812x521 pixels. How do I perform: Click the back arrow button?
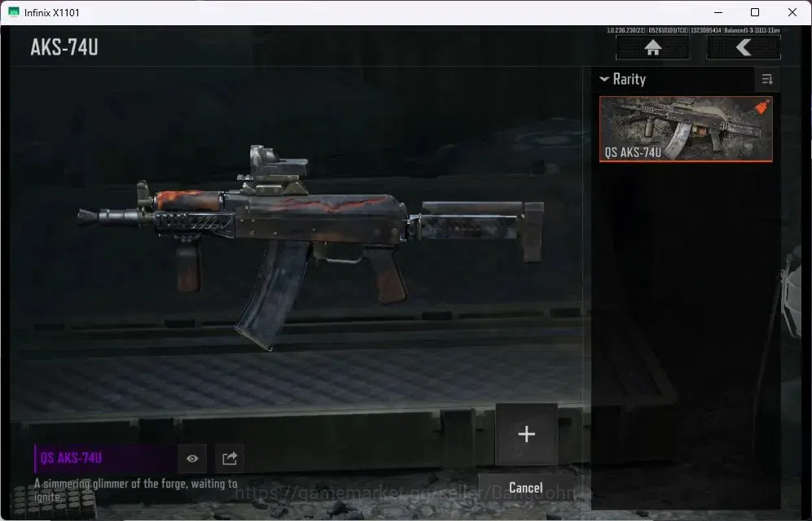744,47
